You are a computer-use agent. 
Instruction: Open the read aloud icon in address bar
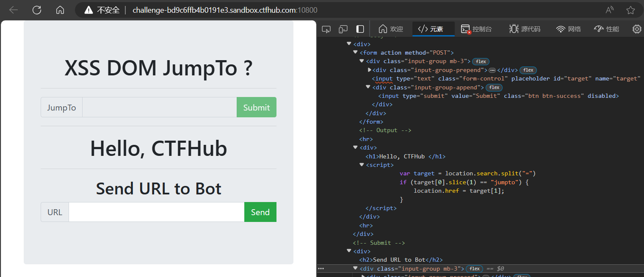[x=610, y=10]
